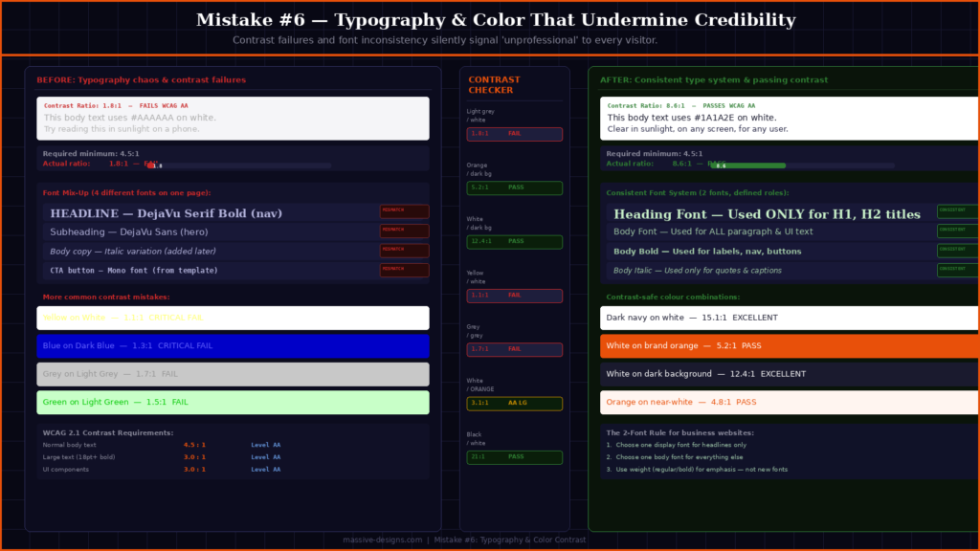Select the FAIL badge under Yellow / white
The height and width of the screenshot is (551, 980).
[514, 296]
